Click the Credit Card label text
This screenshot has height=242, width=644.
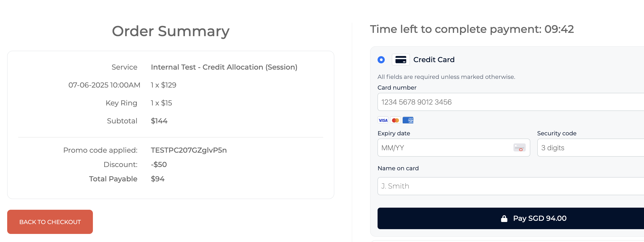[x=434, y=60]
